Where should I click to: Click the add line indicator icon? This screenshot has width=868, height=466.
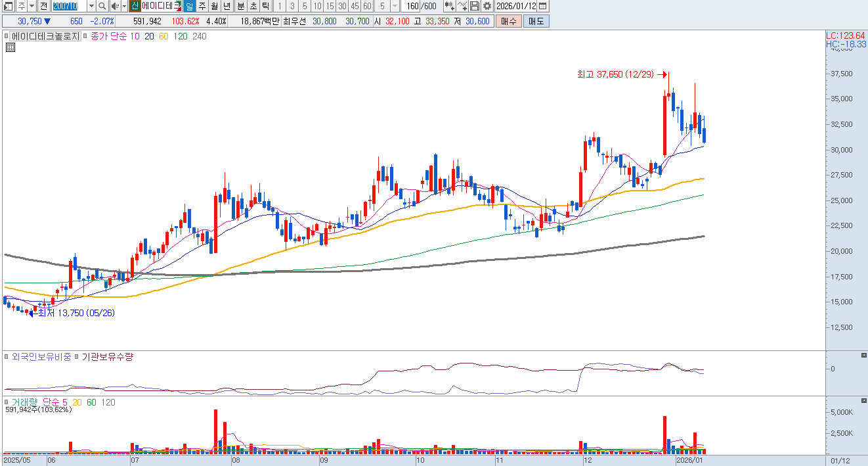462,6
